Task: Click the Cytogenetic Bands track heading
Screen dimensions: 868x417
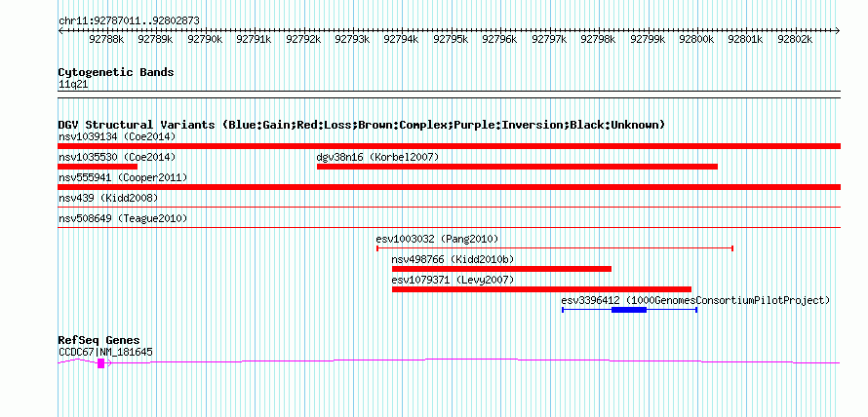Action: pyautogui.click(x=116, y=72)
